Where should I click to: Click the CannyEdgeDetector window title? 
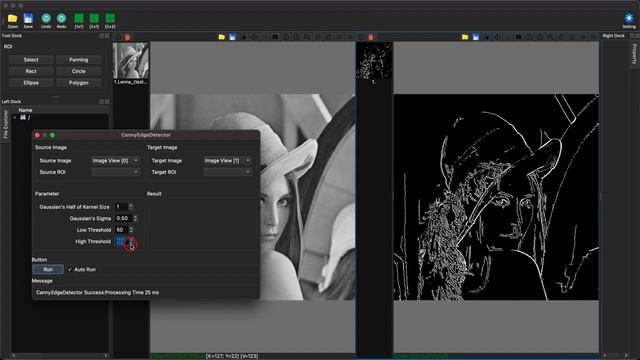click(146, 135)
